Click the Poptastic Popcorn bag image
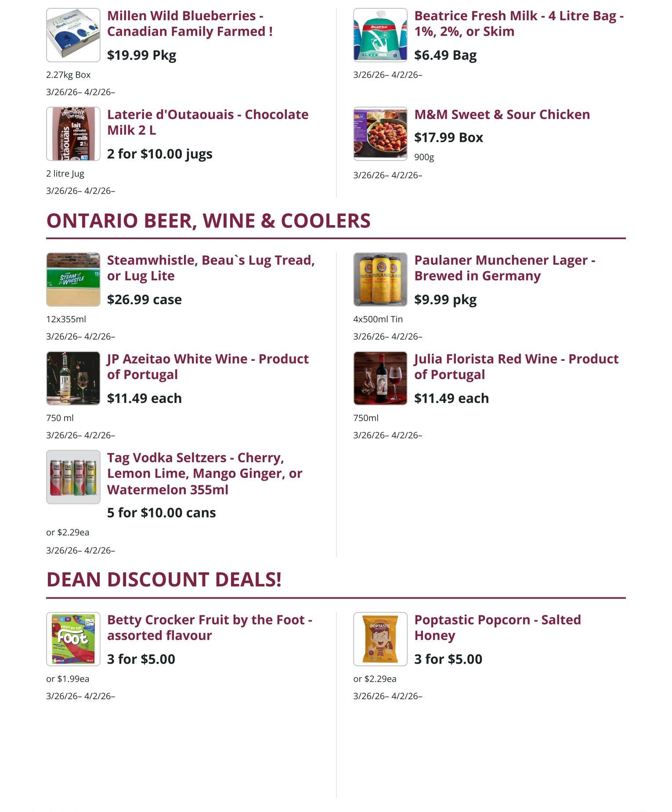 380,639
